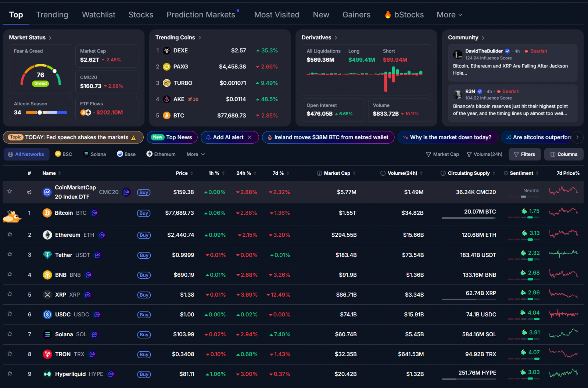Click the BTC logo in Trending Coins
Screen dimensions: 588x388
tap(166, 116)
